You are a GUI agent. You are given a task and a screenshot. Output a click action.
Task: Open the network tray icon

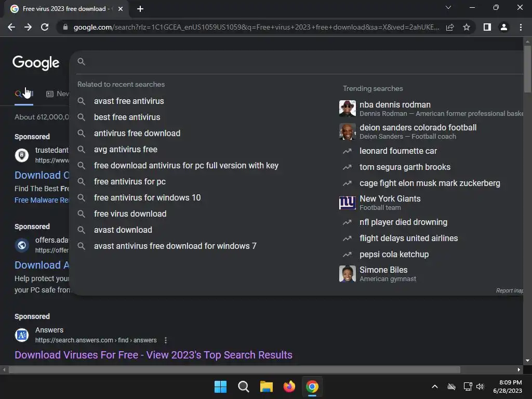point(468,387)
